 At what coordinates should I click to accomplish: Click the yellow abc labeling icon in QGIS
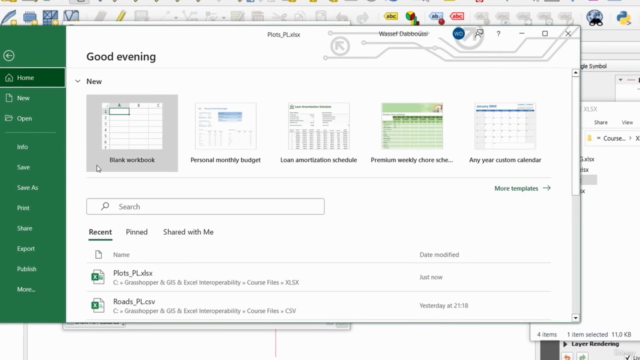391,16
